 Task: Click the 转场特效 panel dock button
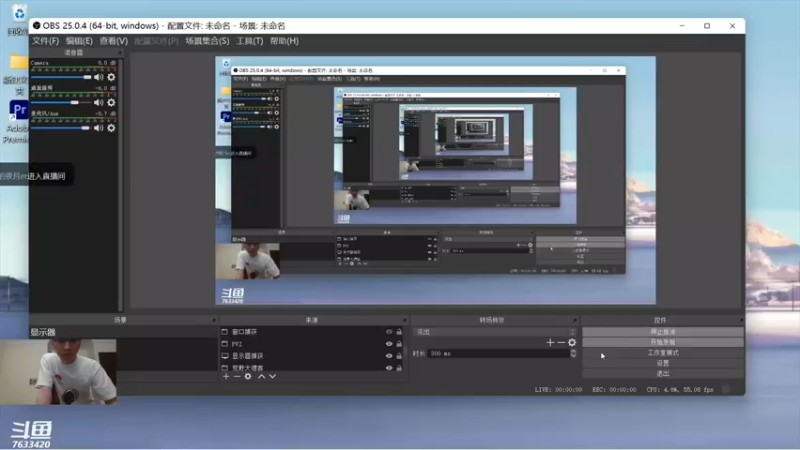coord(575,320)
